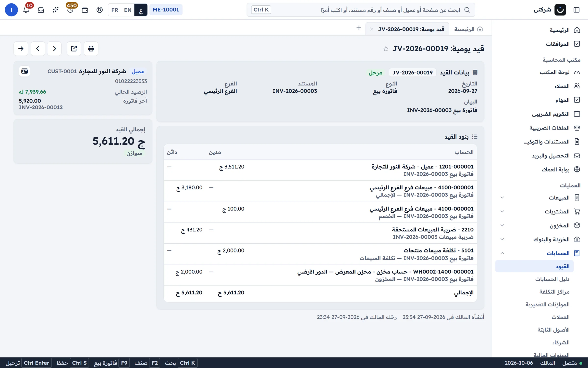Open the inbox tray icon
This screenshot has height=368, width=588.
[41, 10]
